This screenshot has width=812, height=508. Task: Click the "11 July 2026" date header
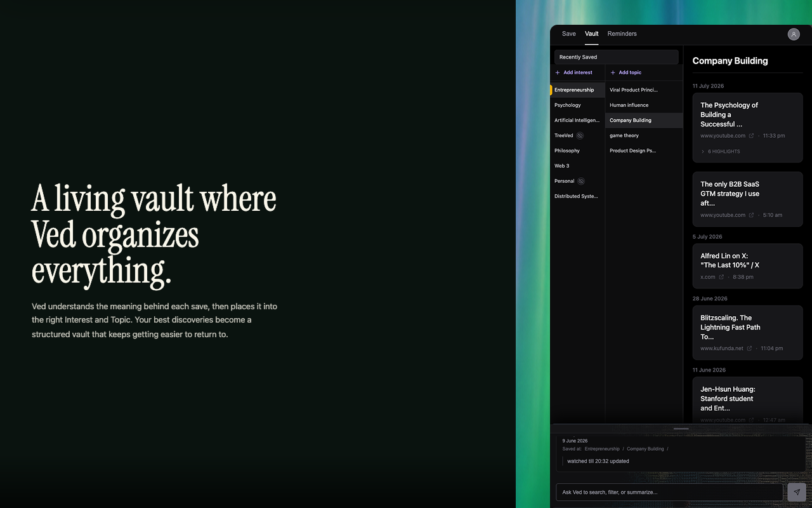708,86
